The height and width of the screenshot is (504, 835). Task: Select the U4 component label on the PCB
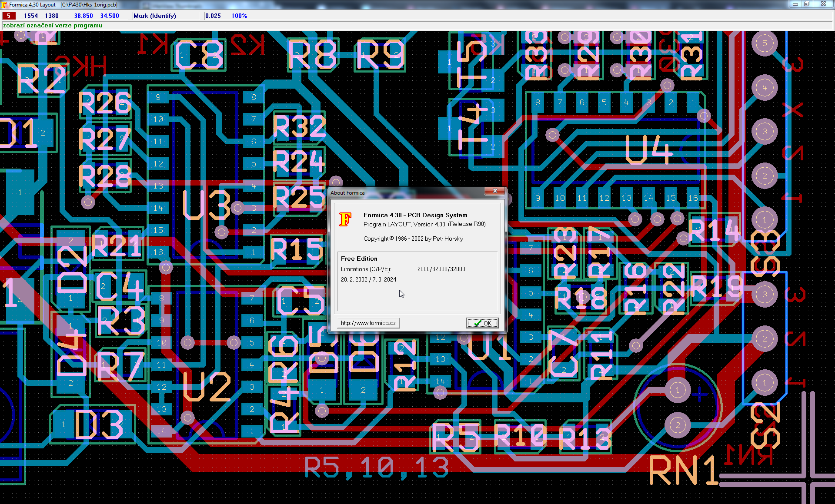tap(648, 149)
